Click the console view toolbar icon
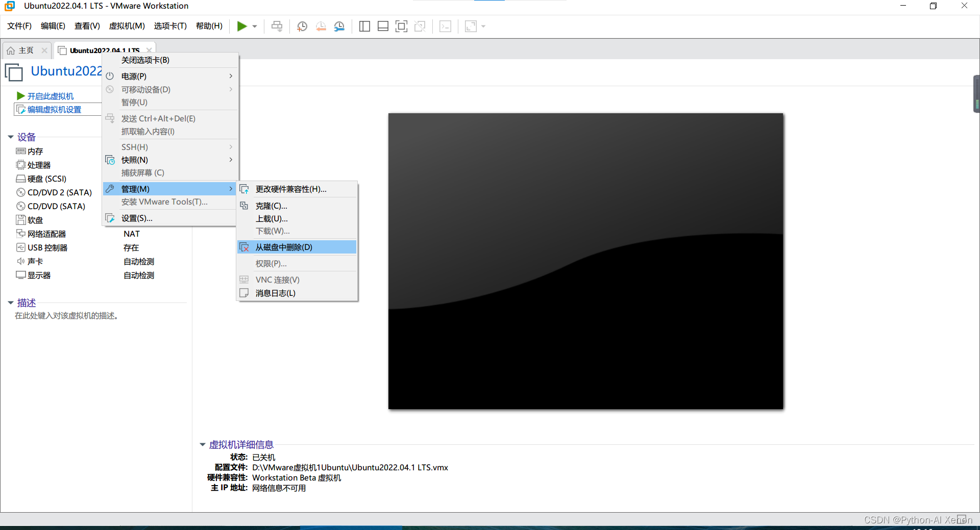Image resolution: width=980 pixels, height=530 pixels. coord(445,26)
